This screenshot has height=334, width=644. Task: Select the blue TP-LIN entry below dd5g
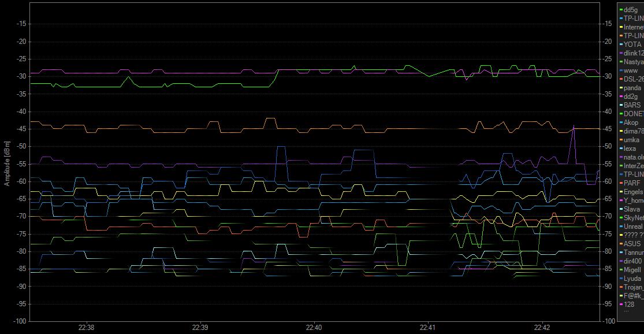[632, 18]
